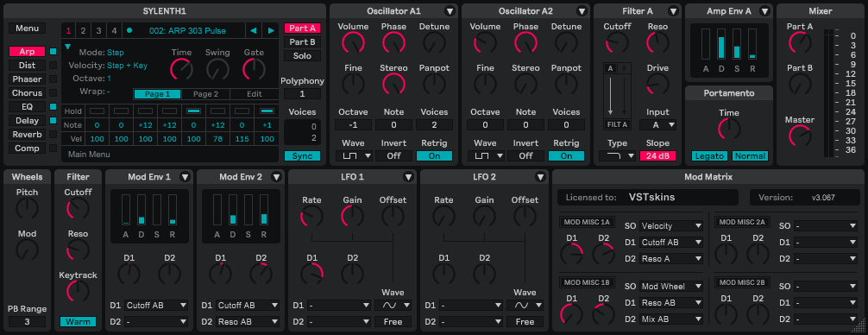
Task: Open LFO 2 section menu arrow
Action: pyautogui.click(x=541, y=177)
